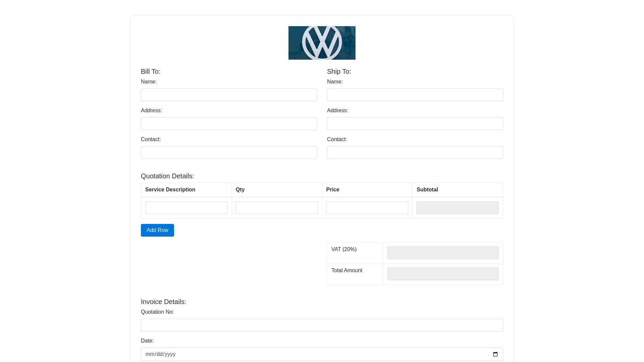The image size is (644, 362).
Task: Focus the Ship To Contact input
Action: [x=415, y=153]
